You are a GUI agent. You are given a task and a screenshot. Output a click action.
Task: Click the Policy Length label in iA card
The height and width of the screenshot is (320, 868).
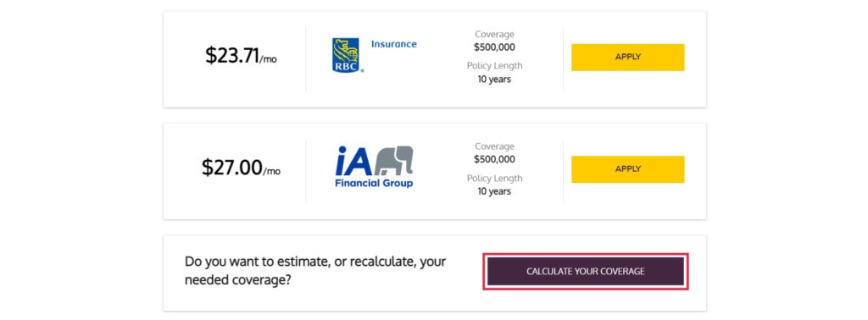coord(494,178)
